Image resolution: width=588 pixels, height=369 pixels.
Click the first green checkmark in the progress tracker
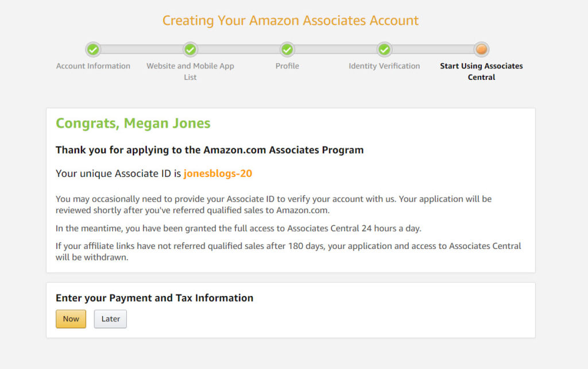93,50
